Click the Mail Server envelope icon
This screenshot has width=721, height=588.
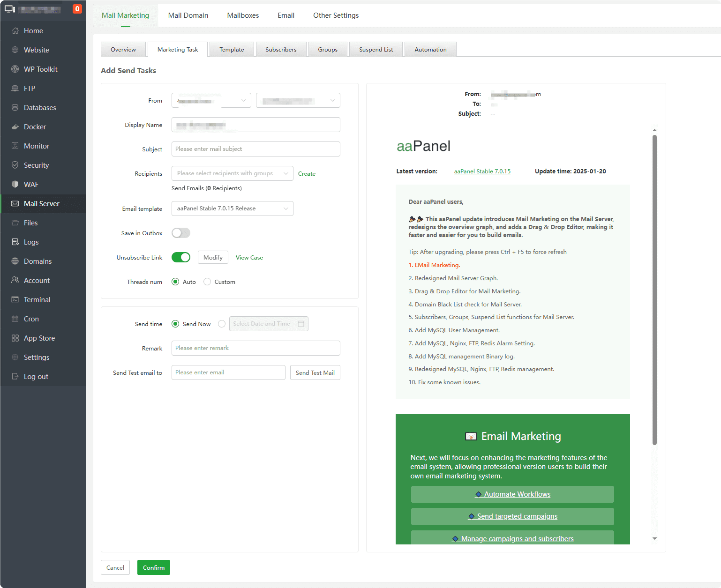[15, 204]
